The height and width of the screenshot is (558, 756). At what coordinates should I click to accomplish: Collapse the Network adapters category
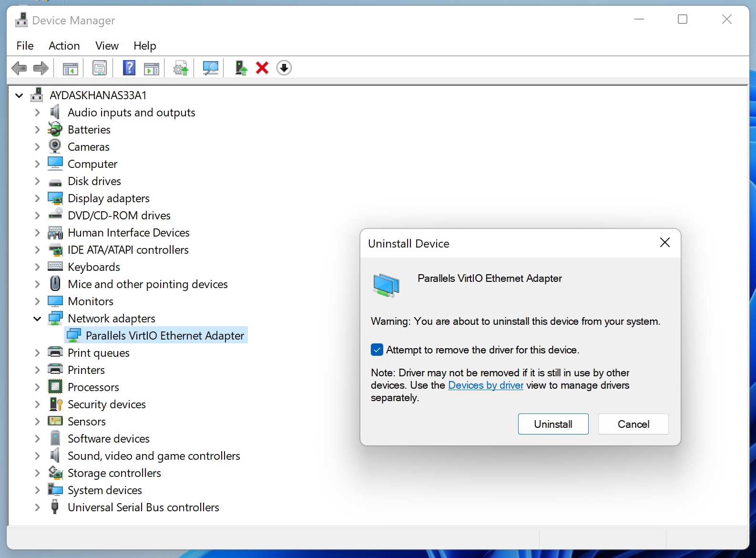coord(37,319)
